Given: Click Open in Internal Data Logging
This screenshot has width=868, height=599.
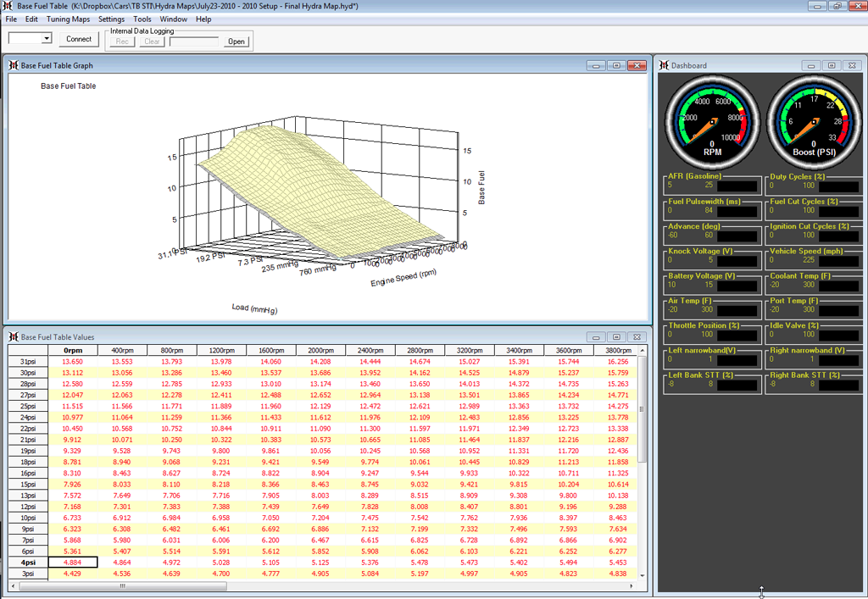Looking at the screenshot, I should [236, 42].
